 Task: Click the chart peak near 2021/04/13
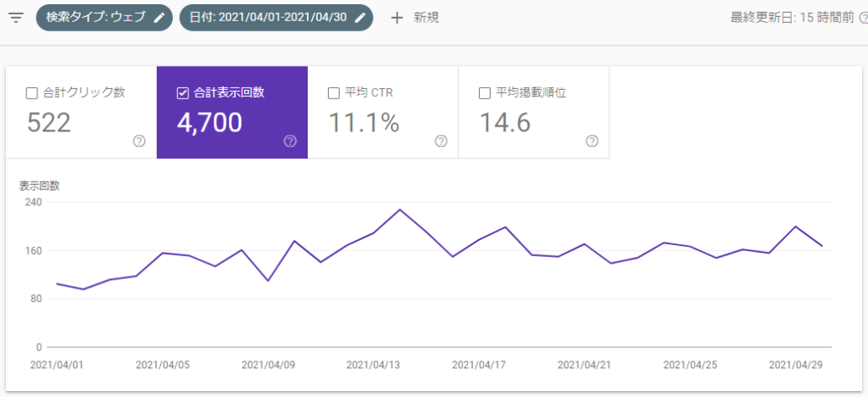(x=399, y=210)
